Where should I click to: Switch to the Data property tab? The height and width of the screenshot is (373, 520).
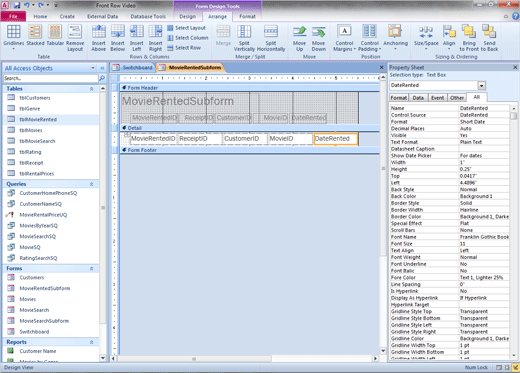point(418,98)
